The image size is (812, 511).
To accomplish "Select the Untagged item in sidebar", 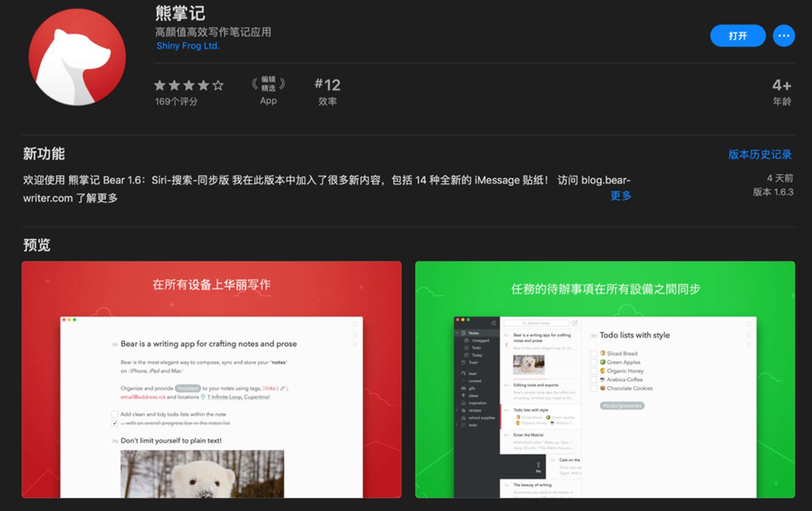I will pos(480,340).
